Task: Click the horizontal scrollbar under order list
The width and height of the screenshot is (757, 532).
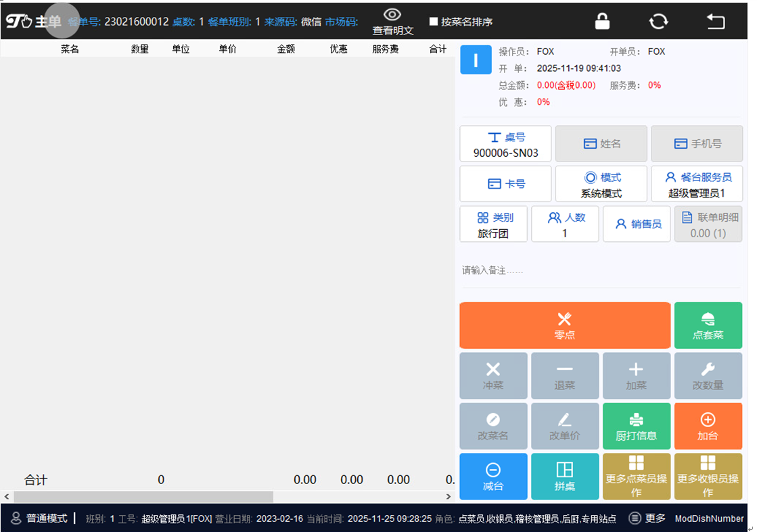Action: pos(142,497)
